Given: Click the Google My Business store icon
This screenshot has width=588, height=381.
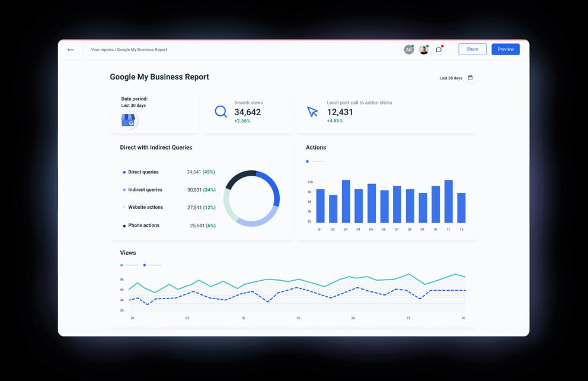Looking at the screenshot, I should click(x=129, y=120).
